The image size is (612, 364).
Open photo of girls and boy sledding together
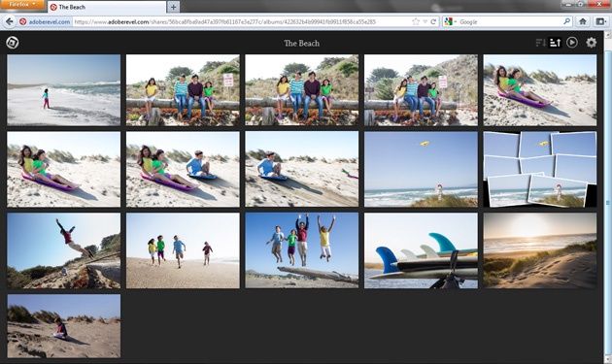[183, 169]
